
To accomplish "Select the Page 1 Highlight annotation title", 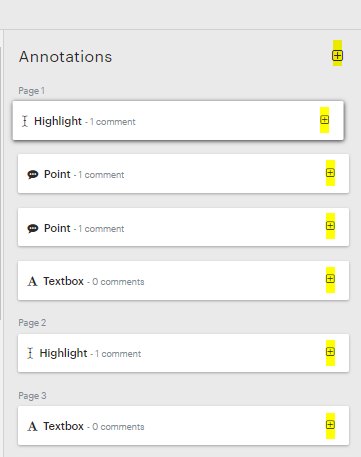I will pyautogui.click(x=58, y=121).
